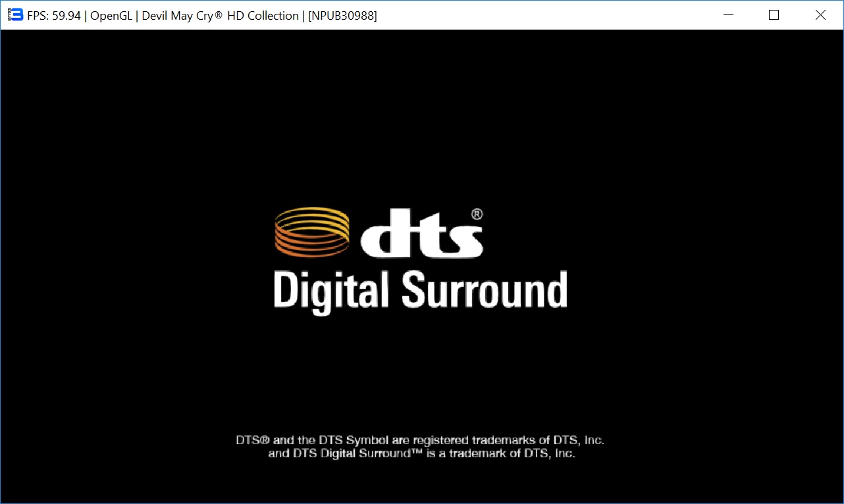This screenshot has width=844, height=504.
Task: Click the orange DTS rings symbol
Action: click(312, 232)
